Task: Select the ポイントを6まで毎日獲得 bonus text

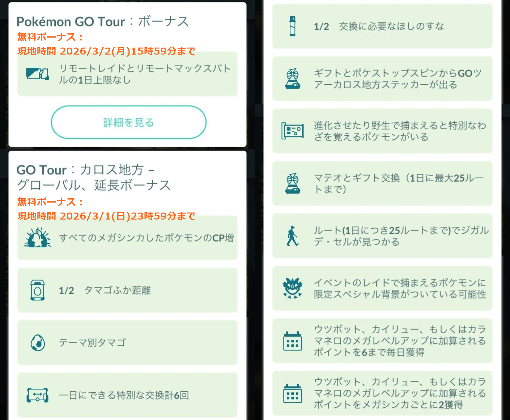Action: [x=400, y=341]
